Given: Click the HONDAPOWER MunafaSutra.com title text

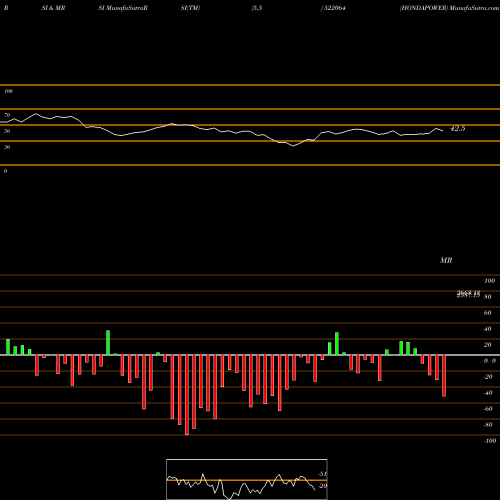Looking at the screenshot, I should [x=449, y=8].
